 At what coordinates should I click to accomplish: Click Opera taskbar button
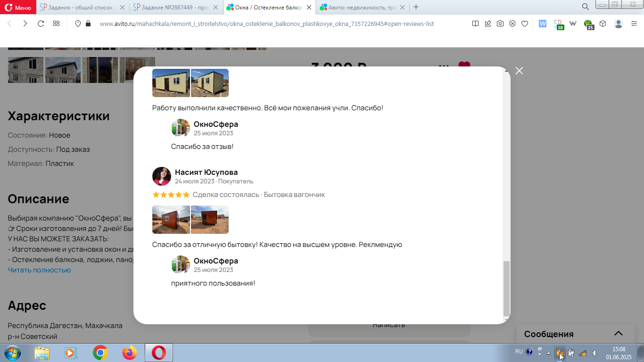[x=159, y=353]
